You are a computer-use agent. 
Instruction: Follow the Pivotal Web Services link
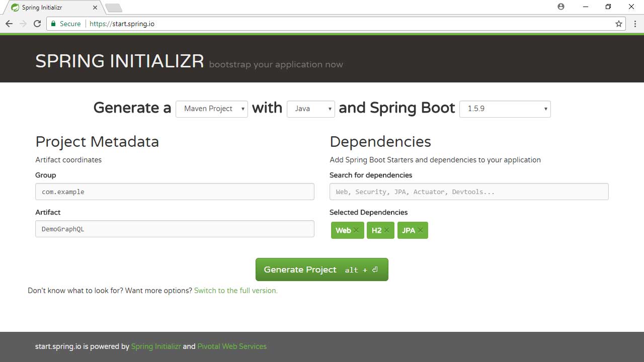click(232, 346)
